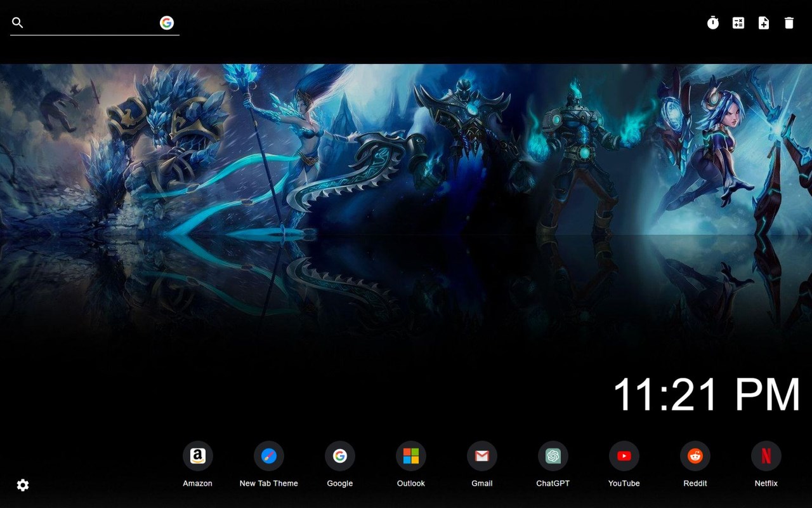
Task: Launch the New Tab Theme shortcut
Action: 269,456
